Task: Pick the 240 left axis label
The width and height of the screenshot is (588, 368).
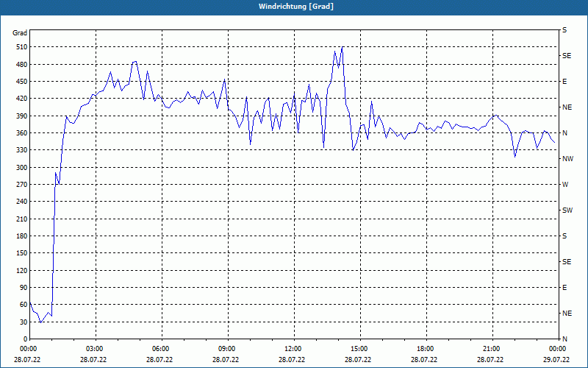Action: (x=22, y=202)
